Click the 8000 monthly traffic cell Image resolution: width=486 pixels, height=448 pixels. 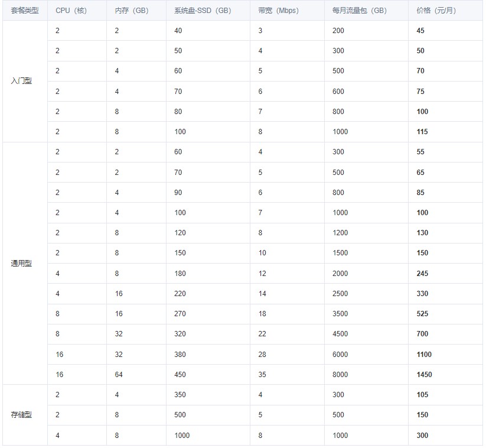tap(366, 375)
